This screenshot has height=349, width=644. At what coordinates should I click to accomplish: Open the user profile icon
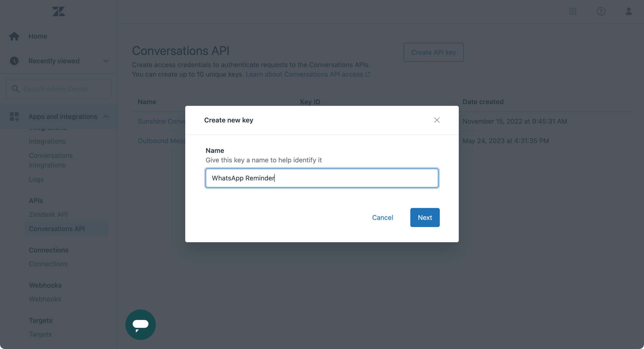pyautogui.click(x=629, y=11)
